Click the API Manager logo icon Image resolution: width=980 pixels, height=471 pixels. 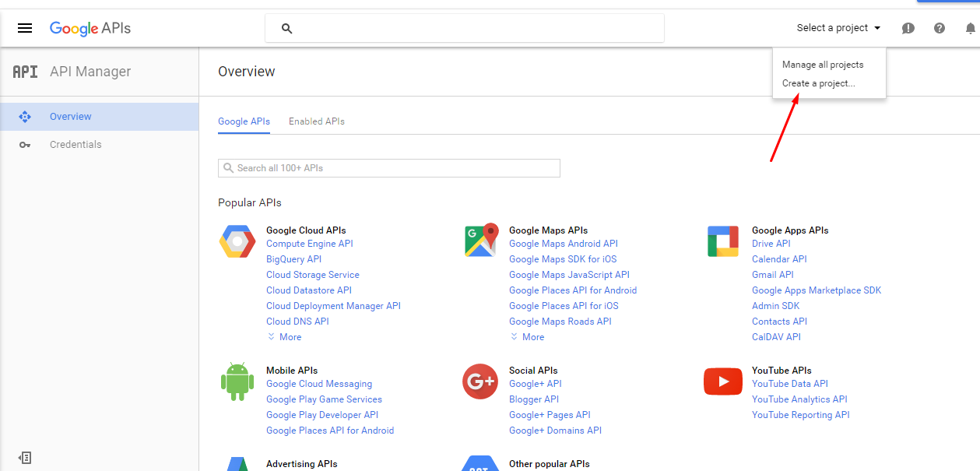25,72
